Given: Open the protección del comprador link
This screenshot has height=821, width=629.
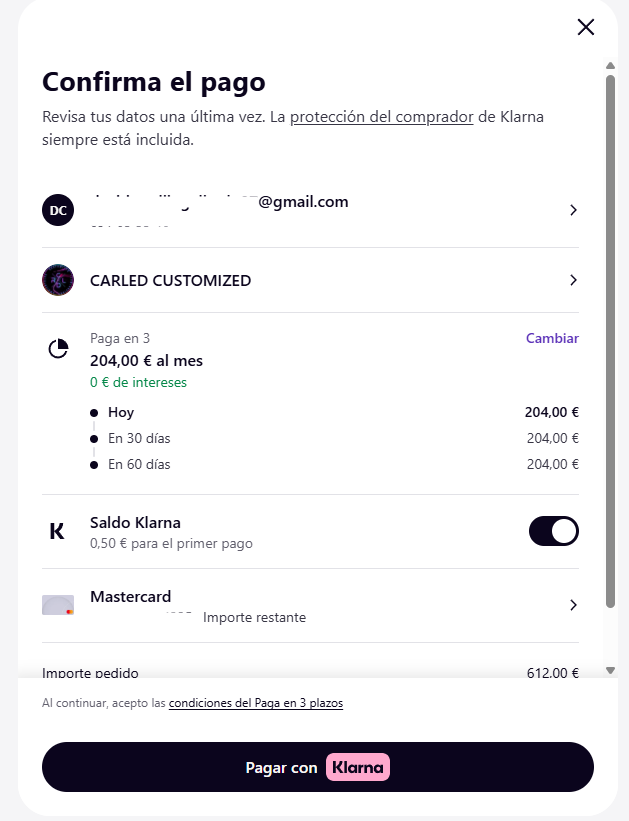Looking at the screenshot, I should point(381,117).
